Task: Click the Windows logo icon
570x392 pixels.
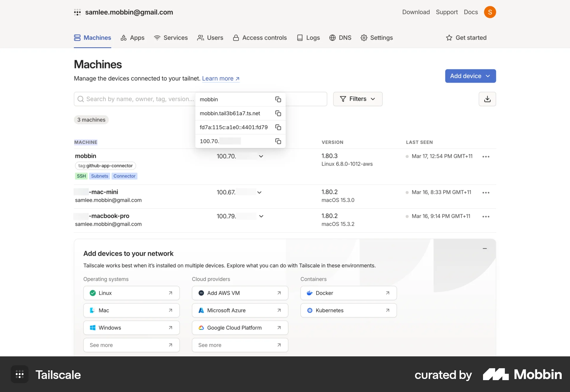Action: [x=92, y=328]
